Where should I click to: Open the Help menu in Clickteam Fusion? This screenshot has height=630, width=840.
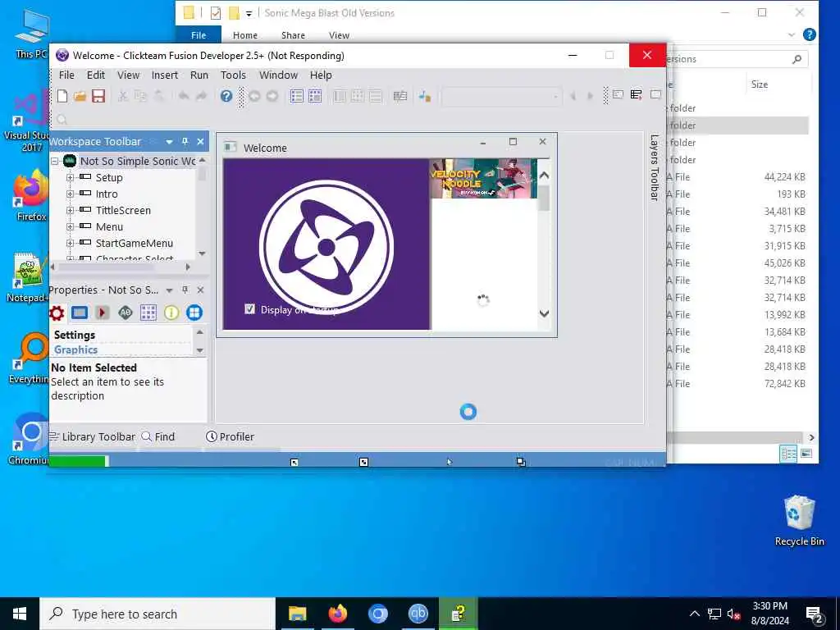pyautogui.click(x=321, y=75)
